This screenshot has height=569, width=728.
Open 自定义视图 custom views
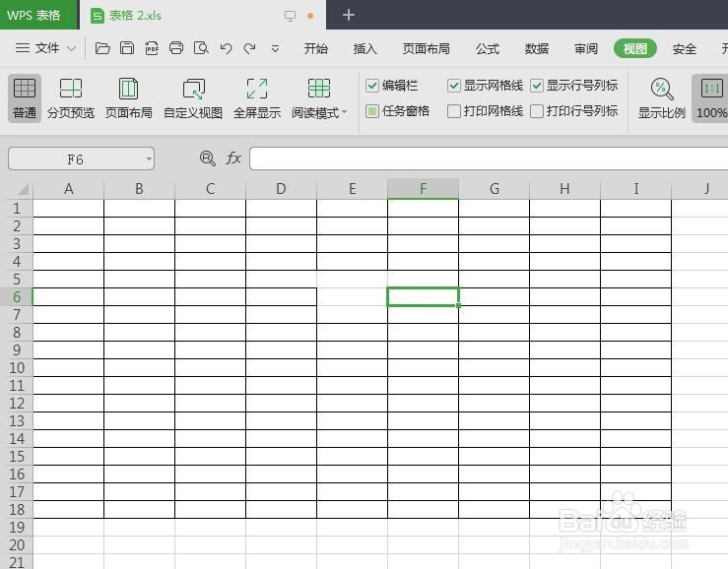[x=193, y=97]
